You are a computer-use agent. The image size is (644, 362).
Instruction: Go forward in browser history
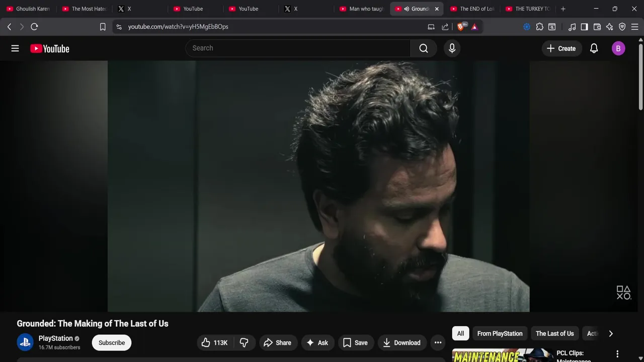(22, 27)
